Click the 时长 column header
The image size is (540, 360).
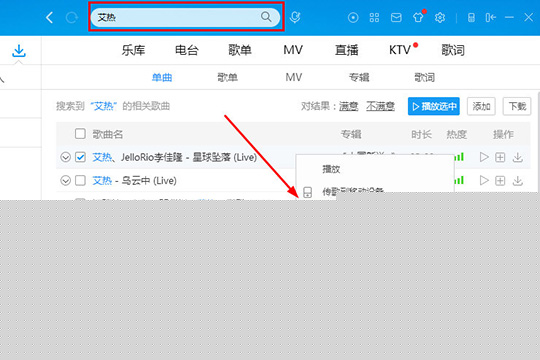(421, 134)
